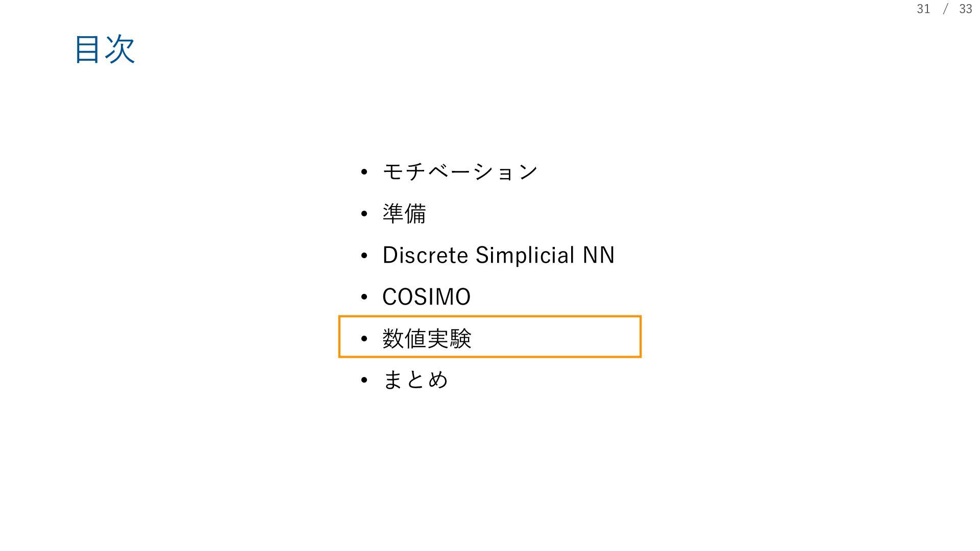Click bullet dot before モチベーション
This screenshot has width=980, height=551.
[x=364, y=172]
